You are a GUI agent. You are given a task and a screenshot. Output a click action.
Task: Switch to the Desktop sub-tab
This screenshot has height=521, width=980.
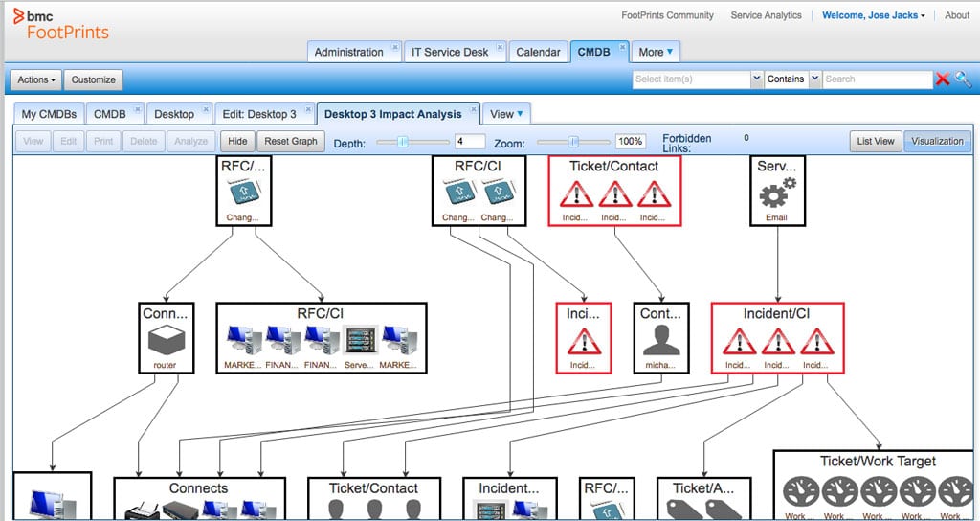174,114
